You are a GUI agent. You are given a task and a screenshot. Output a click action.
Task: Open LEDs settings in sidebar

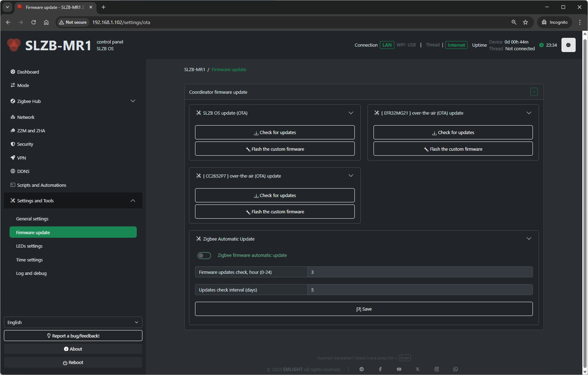point(29,246)
